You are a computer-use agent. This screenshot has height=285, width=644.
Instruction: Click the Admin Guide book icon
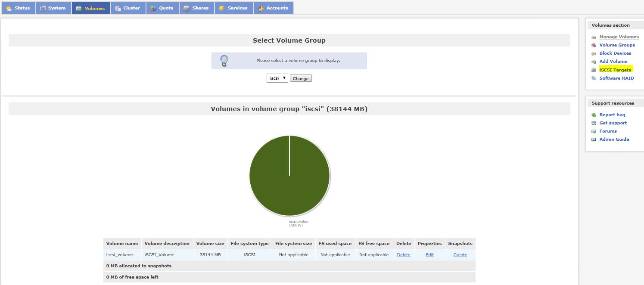click(x=594, y=139)
